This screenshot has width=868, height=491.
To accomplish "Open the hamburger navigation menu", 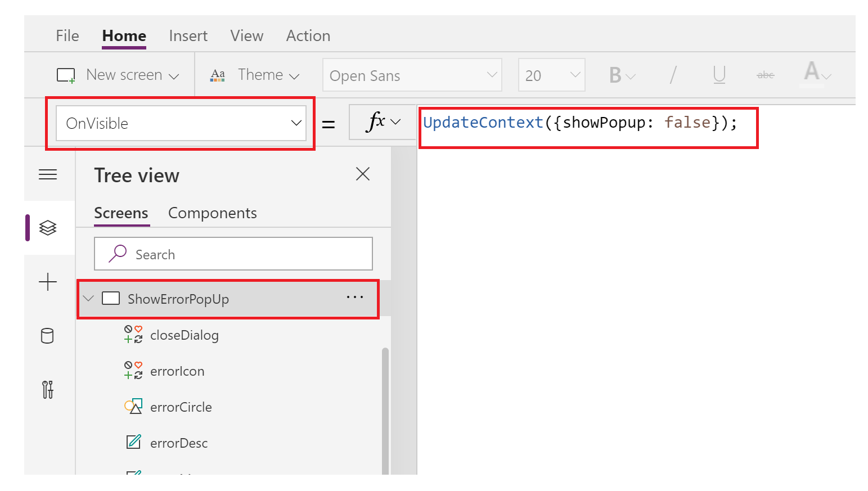I will tap(48, 174).
